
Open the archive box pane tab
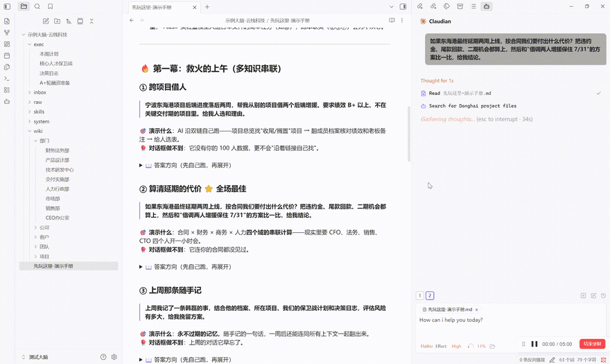point(460,7)
